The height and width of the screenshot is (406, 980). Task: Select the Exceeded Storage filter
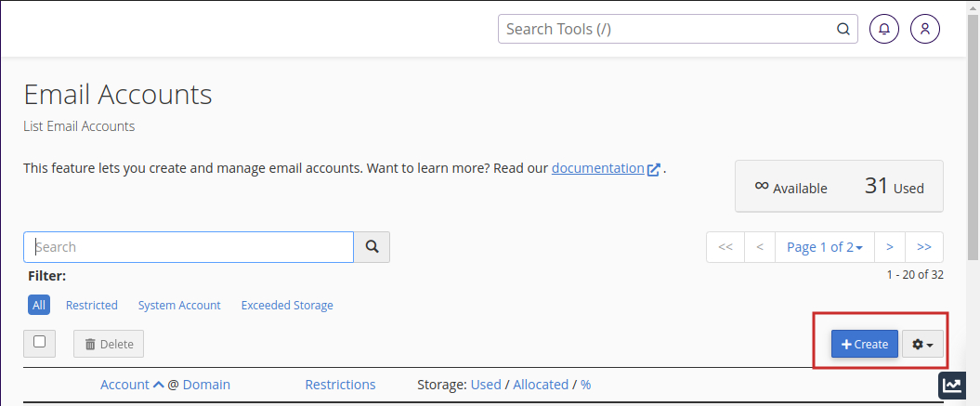(286, 305)
